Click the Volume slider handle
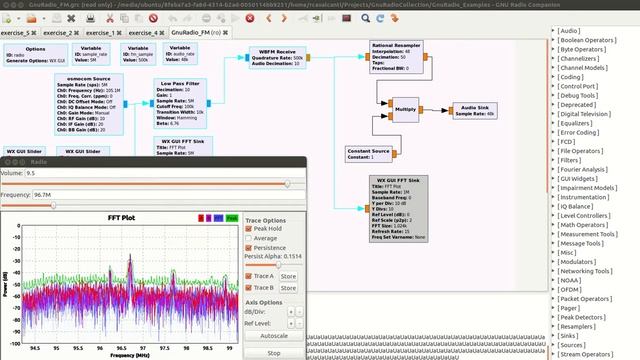The height and width of the screenshot is (360, 640). point(287,184)
